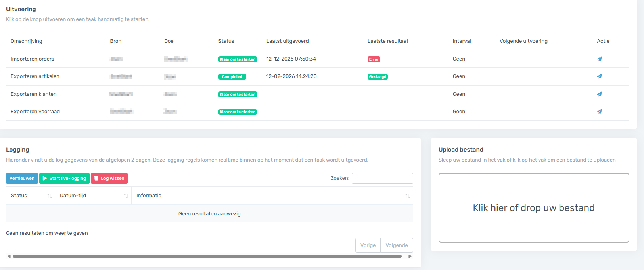
Task: Sort the log by Datum-tijd column
Action: click(93, 196)
